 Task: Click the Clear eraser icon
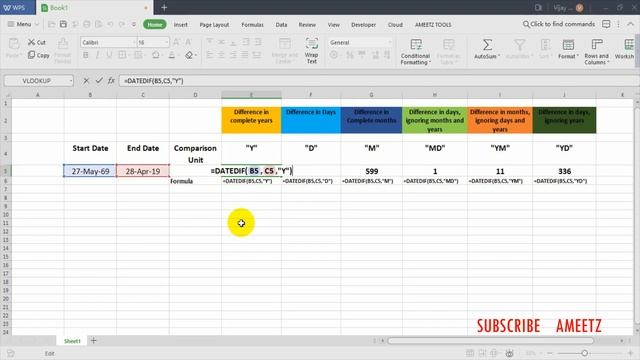(189, 55)
